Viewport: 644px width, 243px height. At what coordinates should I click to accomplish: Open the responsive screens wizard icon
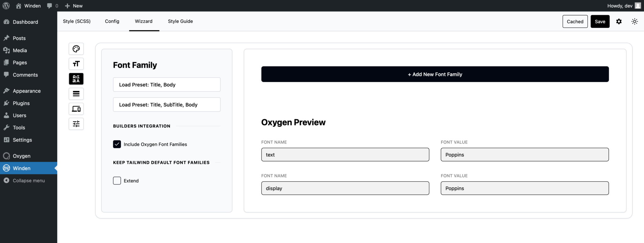[76, 109]
